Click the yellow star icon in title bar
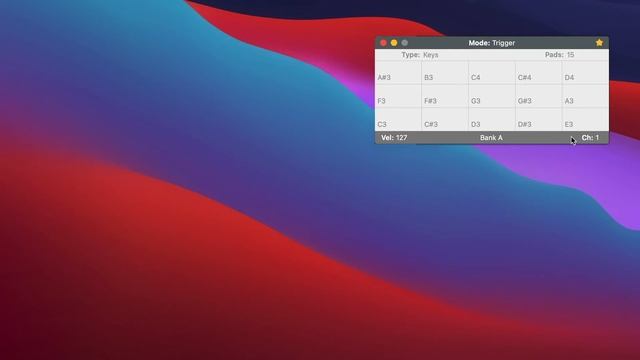Image resolution: width=640 pixels, height=360 pixels. pos(599,43)
